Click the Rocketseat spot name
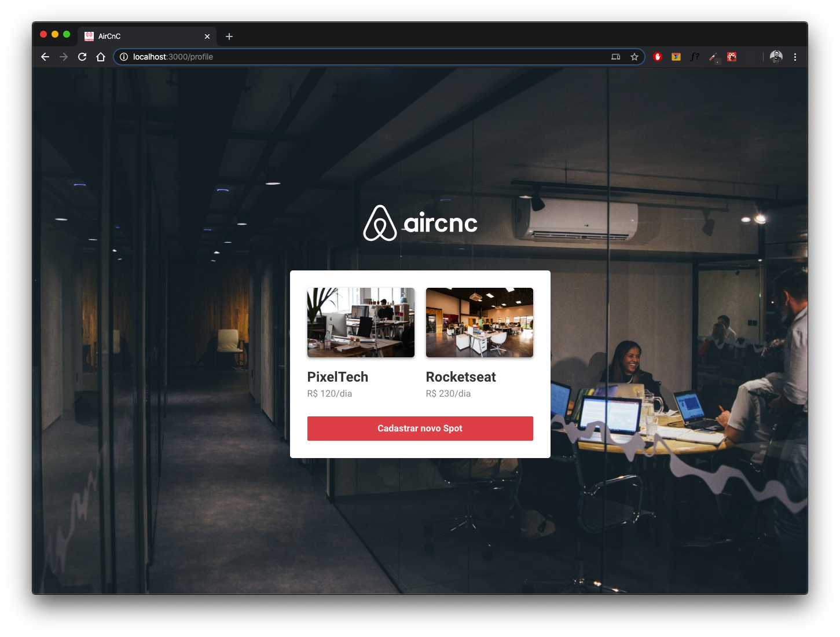Viewport: 840px width, 637px height. click(x=461, y=377)
